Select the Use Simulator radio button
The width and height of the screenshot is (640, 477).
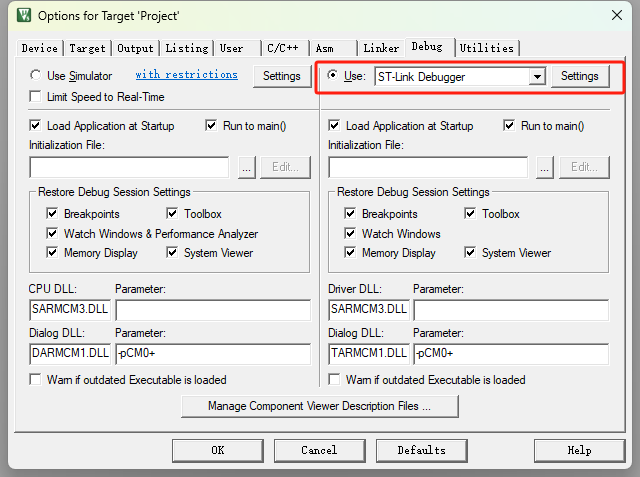tap(36, 75)
